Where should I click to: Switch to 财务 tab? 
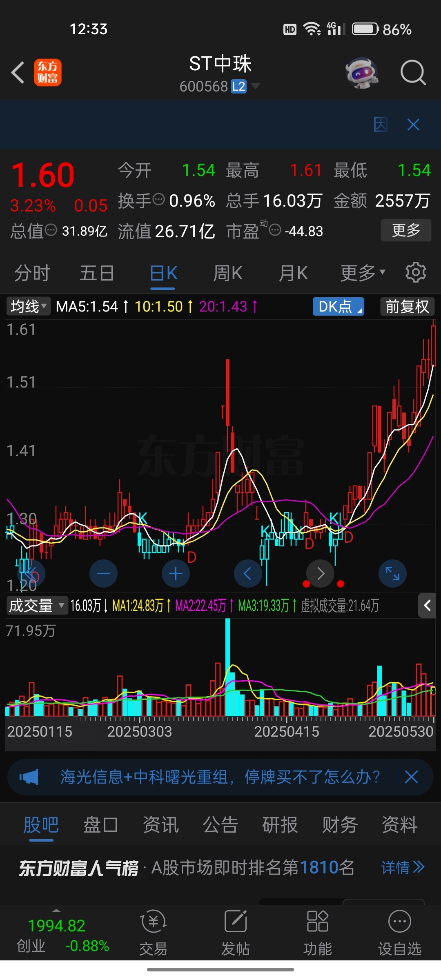(x=340, y=825)
